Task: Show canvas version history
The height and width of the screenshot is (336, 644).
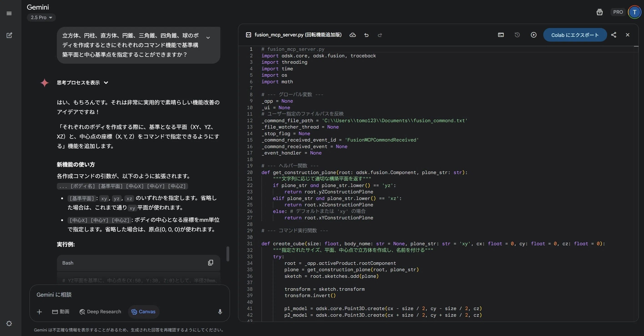Action: (517, 35)
